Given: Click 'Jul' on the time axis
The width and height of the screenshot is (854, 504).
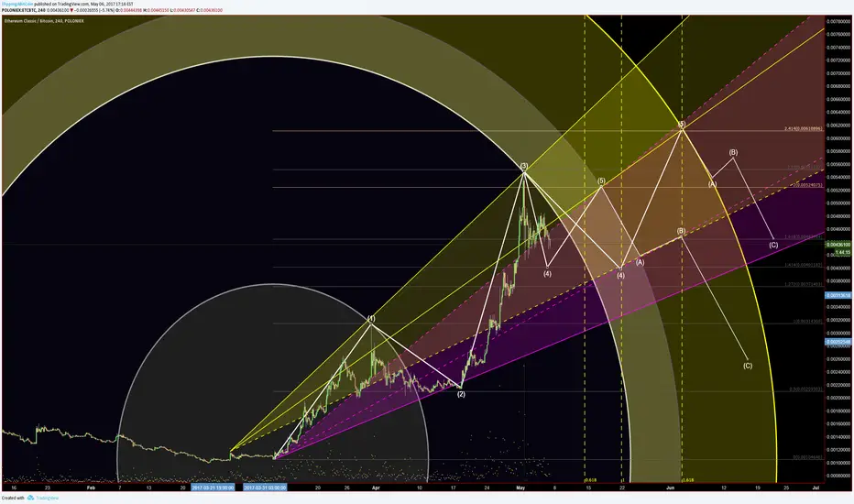Looking at the screenshot, I should pyautogui.click(x=816, y=488).
